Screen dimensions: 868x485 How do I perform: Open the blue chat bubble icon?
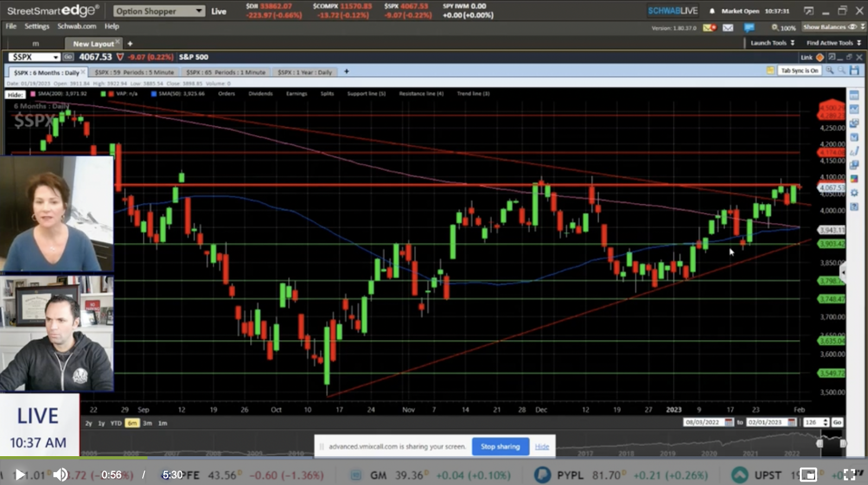click(x=749, y=28)
